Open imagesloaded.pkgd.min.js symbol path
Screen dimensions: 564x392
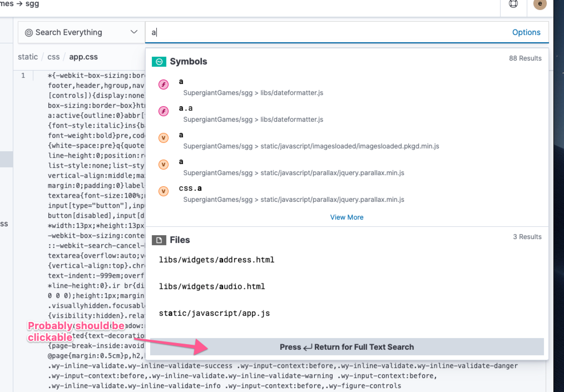pyautogui.click(x=311, y=146)
